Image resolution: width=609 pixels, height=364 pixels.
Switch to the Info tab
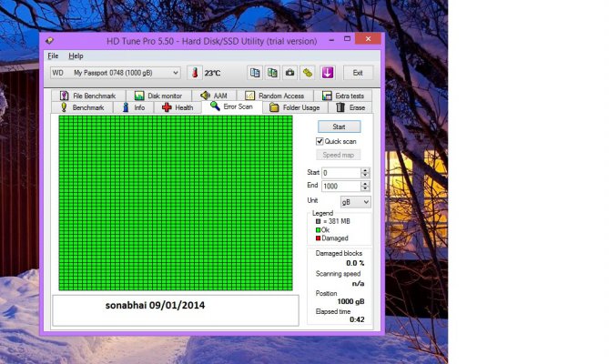tap(134, 107)
